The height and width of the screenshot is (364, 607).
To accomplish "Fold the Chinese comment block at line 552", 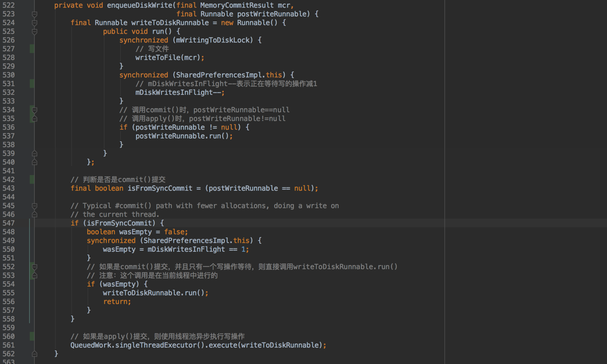I will [34, 267].
